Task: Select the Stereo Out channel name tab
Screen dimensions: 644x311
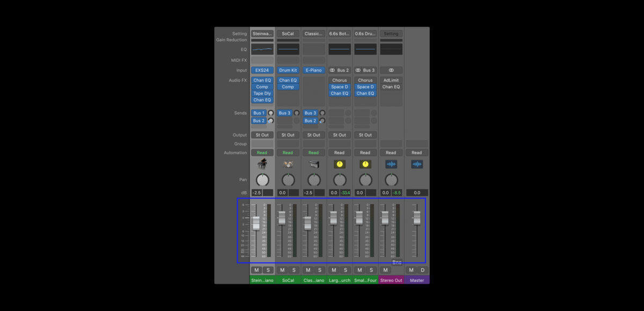Action: click(x=391, y=280)
